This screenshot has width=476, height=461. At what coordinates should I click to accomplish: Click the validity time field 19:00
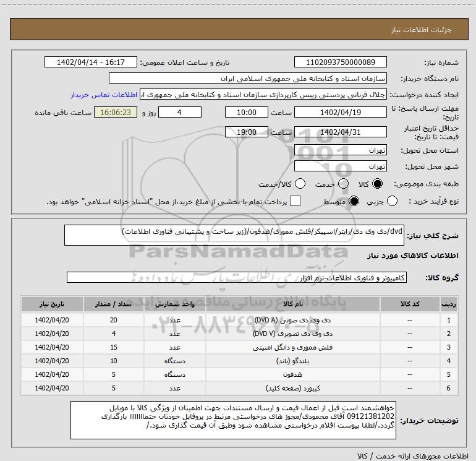247,132
